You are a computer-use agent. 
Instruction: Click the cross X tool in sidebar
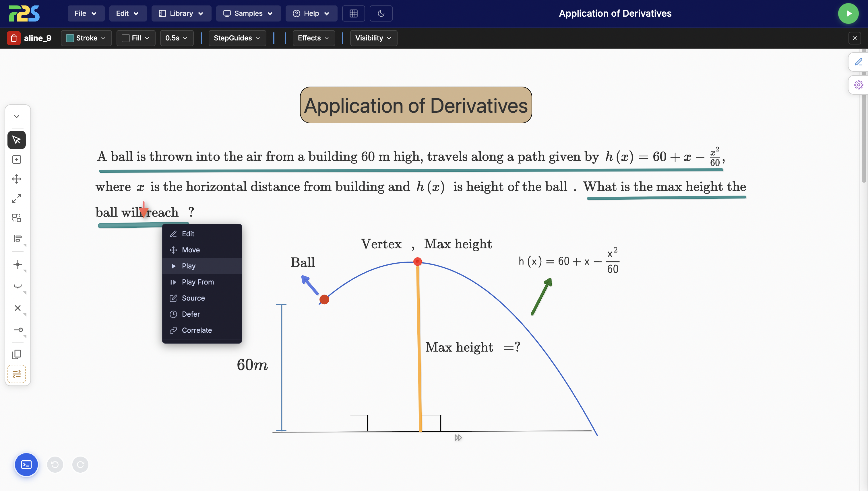[x=18, y=308]
